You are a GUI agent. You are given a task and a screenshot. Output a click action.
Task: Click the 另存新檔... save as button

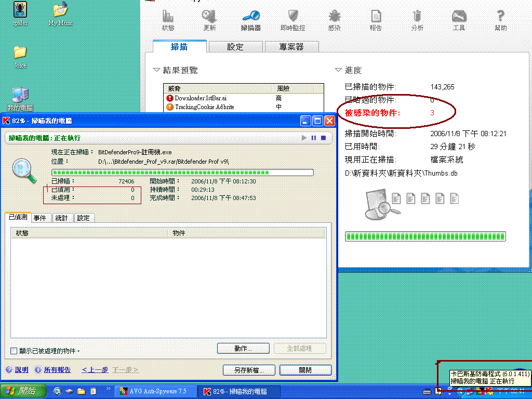(248, 370)
